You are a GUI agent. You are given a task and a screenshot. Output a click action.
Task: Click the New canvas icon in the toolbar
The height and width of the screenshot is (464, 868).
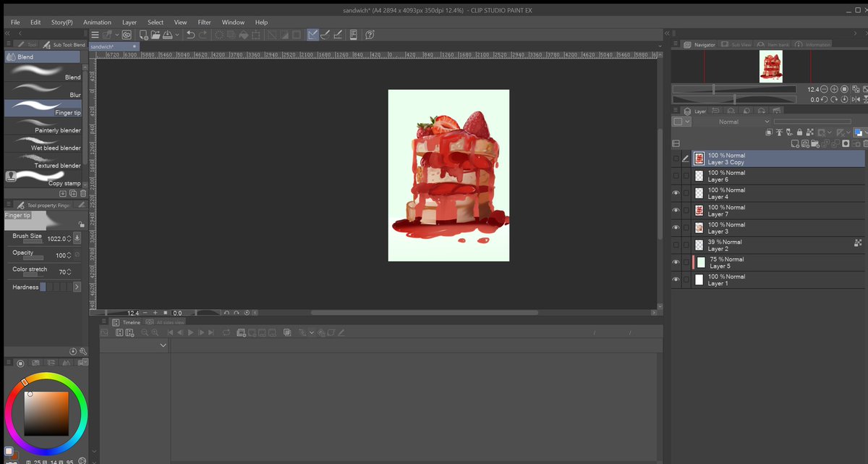point(142,34)
